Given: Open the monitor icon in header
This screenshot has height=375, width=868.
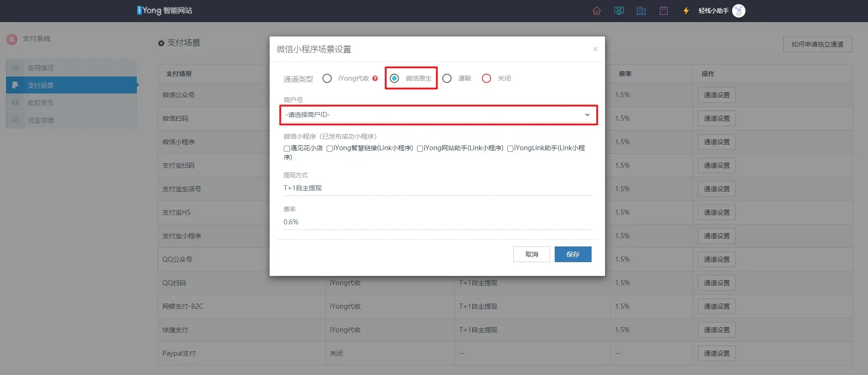Looking at the screenshot, I should [x=619, y=11].
